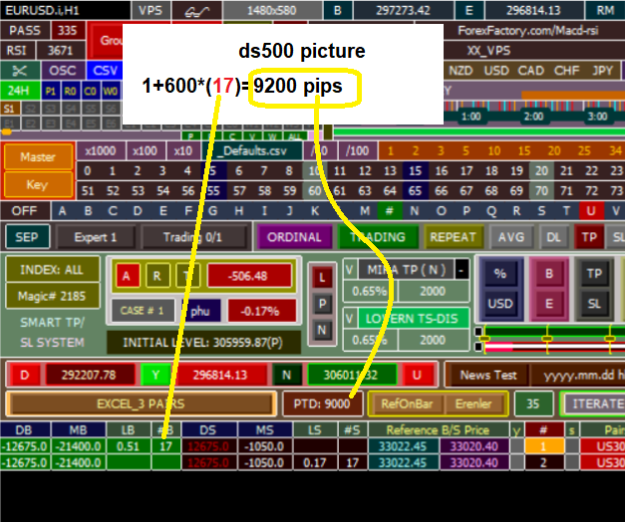Select the x100 multiplier

145,151
